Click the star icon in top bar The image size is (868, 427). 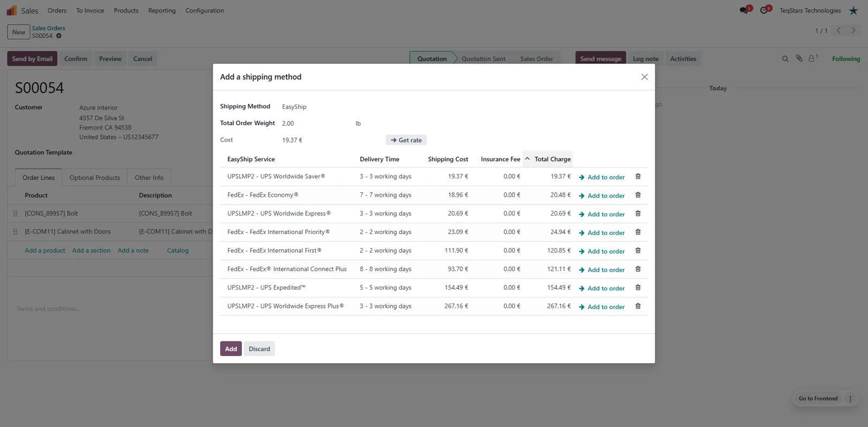point(853,10)
